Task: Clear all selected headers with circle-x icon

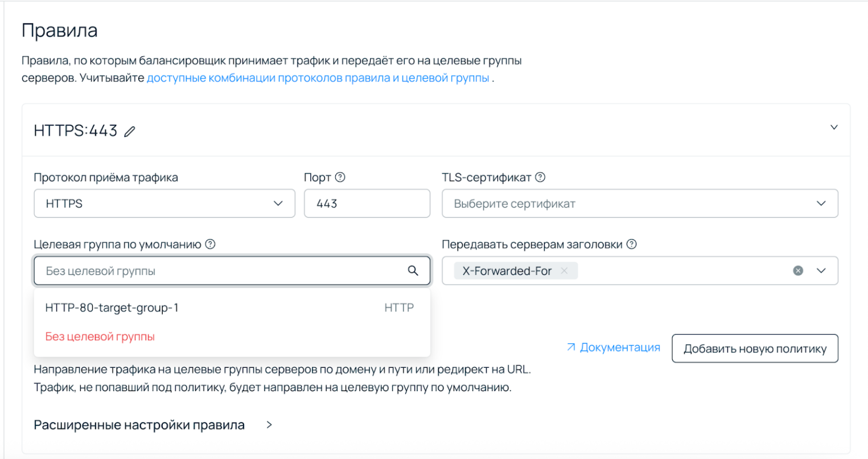Action: [x=798, y=271]
